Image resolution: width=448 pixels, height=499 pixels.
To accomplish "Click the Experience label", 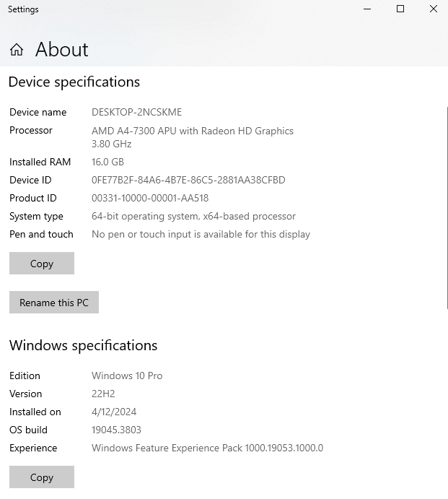I will [x=33, y=448].
